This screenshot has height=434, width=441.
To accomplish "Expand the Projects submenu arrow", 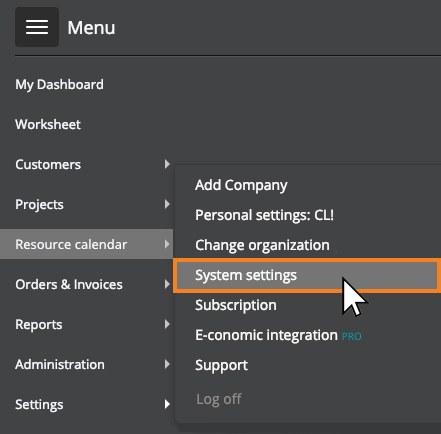I will point(167,204).
